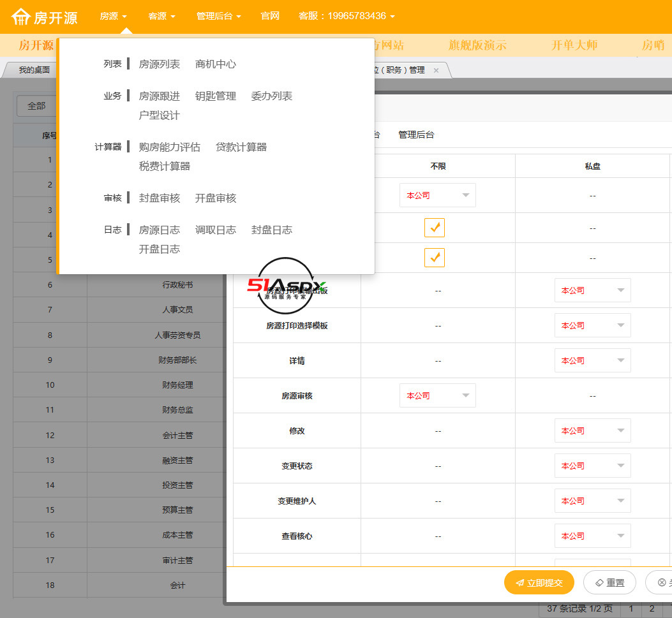Screen dimensions: 672x618
Task: Click 开单大师 banner link
Action: 574,45
